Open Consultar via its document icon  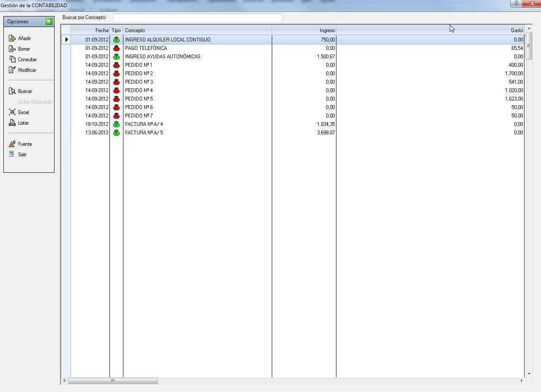(x=12, y=60)
